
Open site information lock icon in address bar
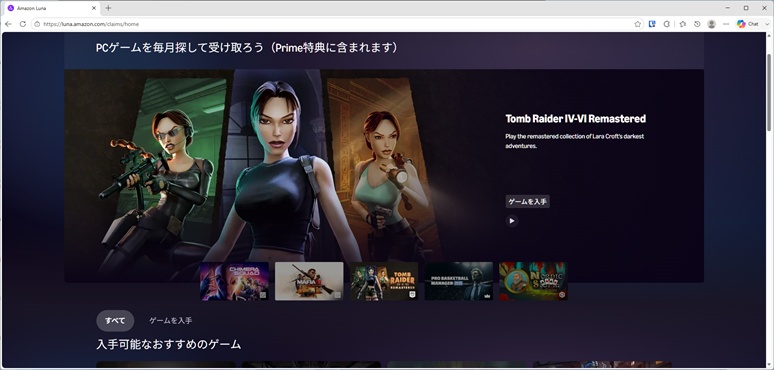tap(37, 24)
